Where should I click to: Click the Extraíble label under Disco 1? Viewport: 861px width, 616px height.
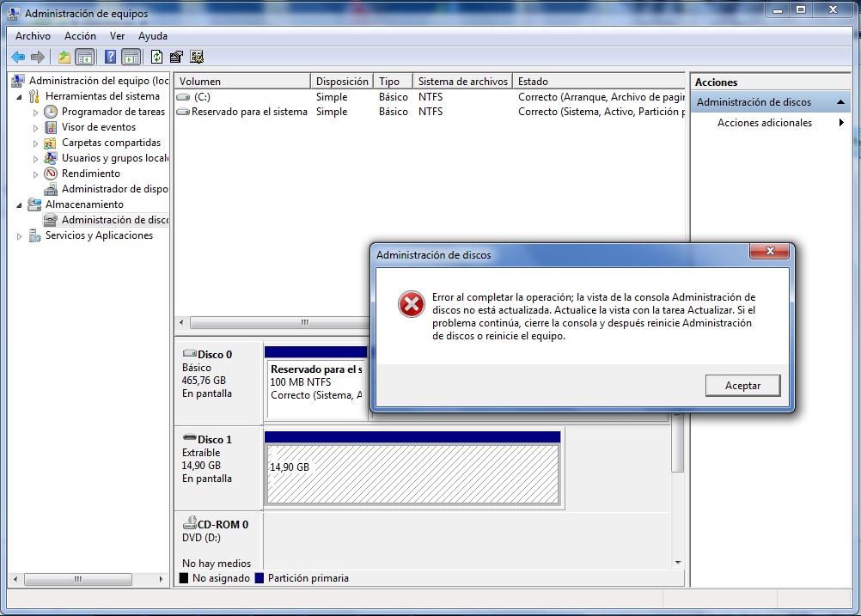pyautogui.click(x=201, y=453)
